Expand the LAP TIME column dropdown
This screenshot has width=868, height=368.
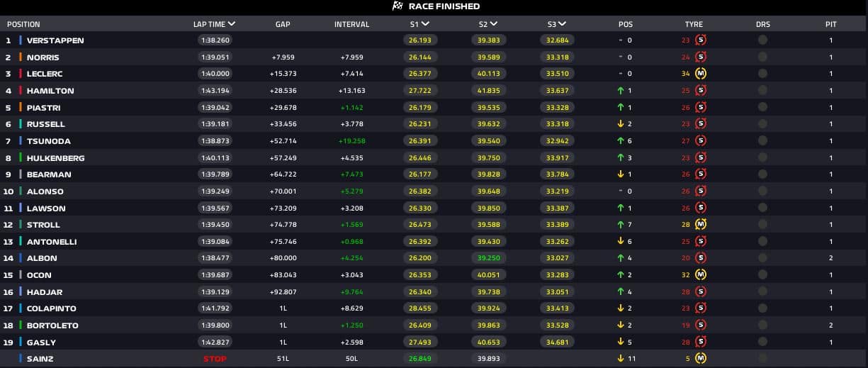(x=232, y=24)
